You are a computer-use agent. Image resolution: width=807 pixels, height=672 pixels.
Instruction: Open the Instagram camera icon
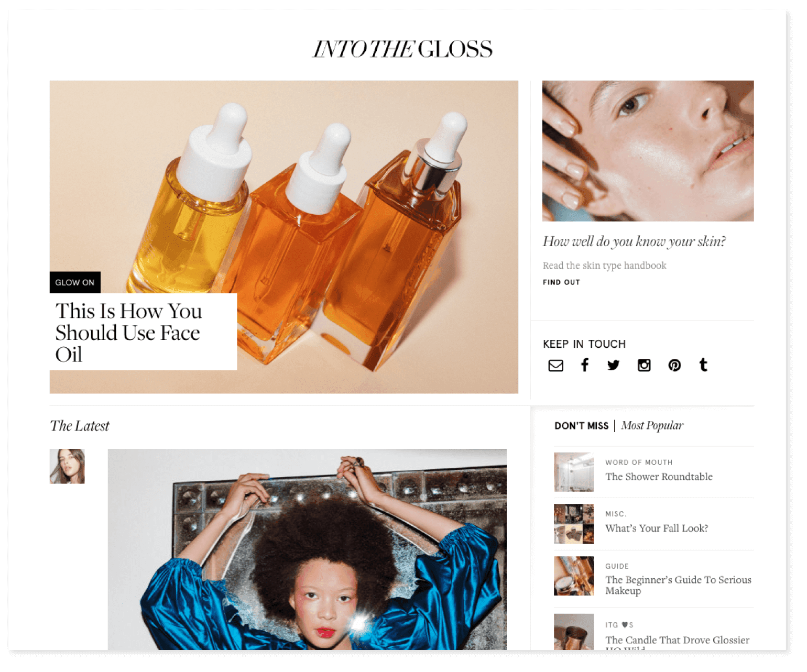(x=644, y=365)
